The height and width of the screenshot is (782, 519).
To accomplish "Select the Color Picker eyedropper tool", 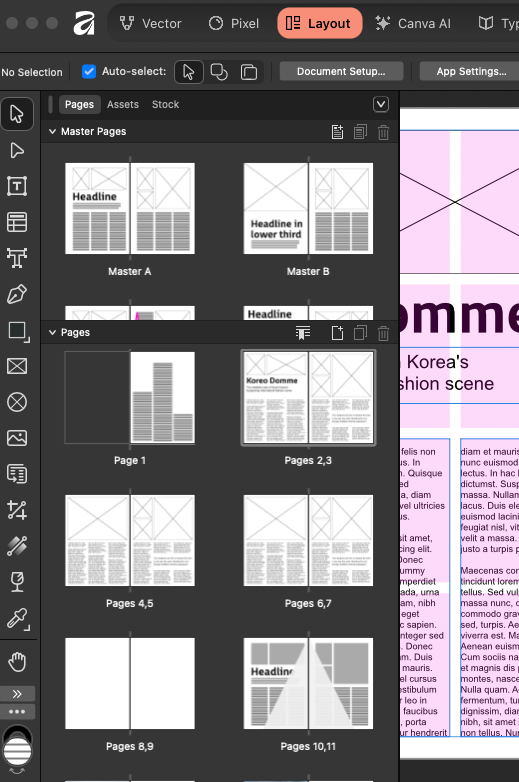I will [17, 619].
